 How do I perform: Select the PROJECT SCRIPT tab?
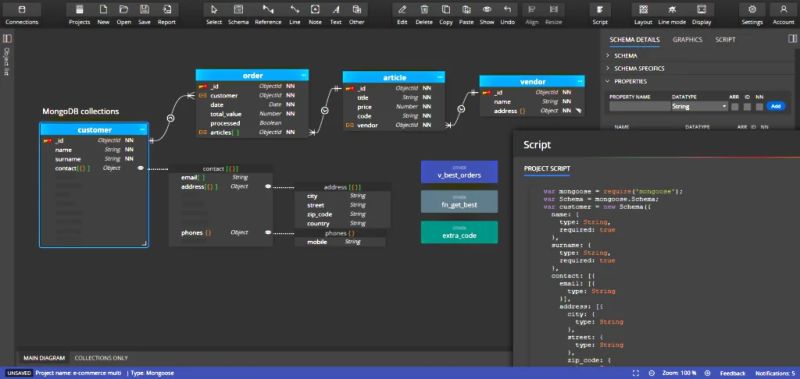(x=547, y=169)
